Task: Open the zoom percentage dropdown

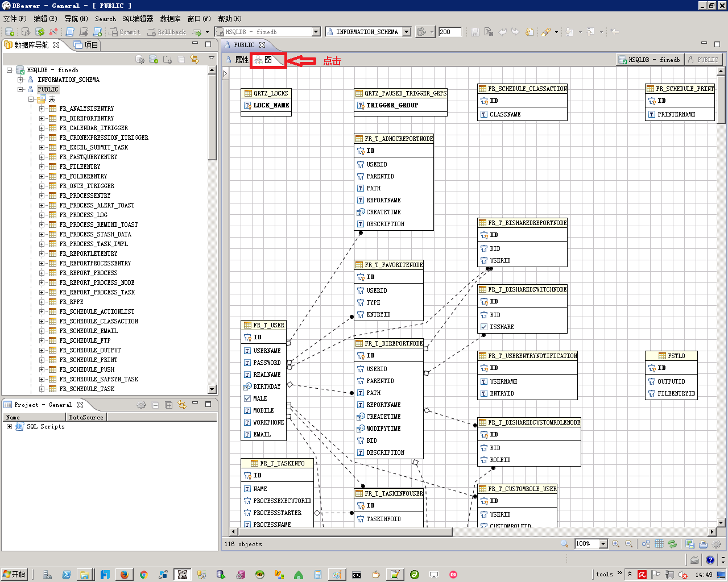Action: pos(603,544)
